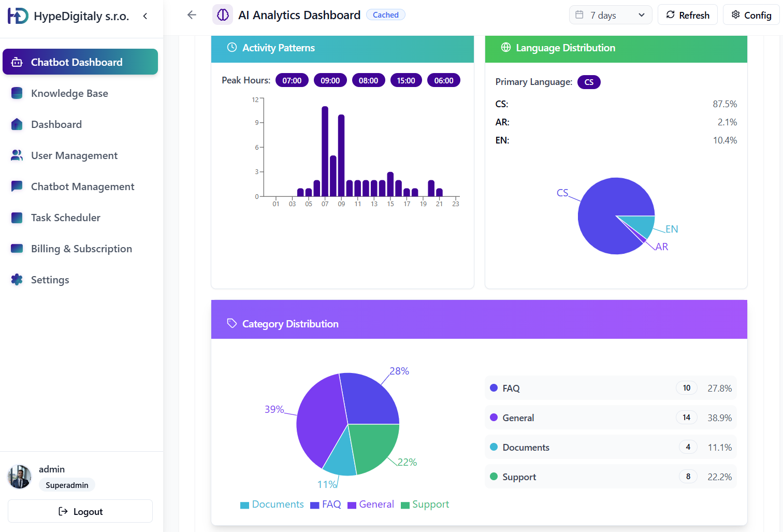This screenshot has width=783, height=532.
Task: Click the back arrow next to the dashboard title
Action: tap(192, 15)
